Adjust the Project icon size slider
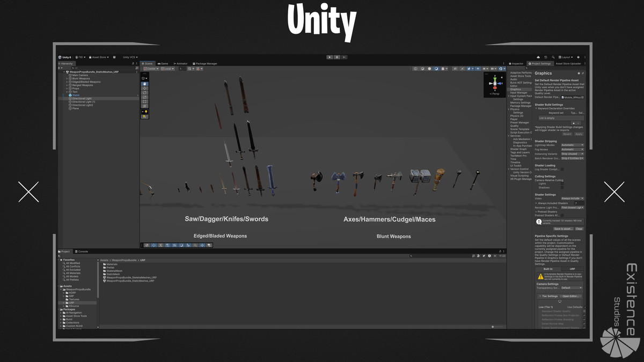Viewport: 644px width, 362px height. point(497,327)
